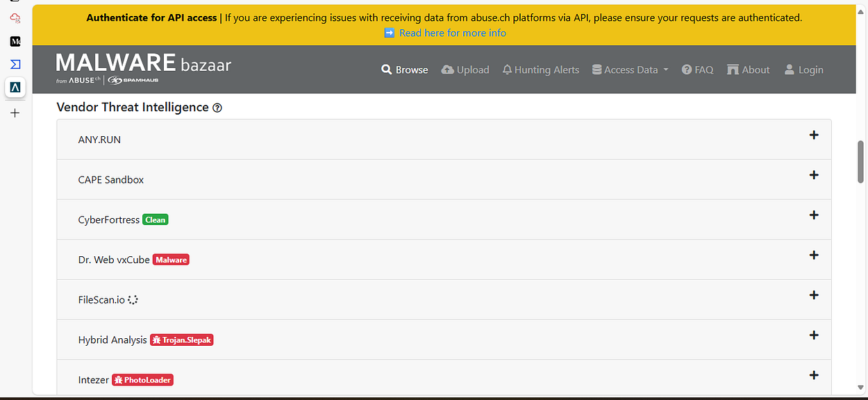Viewport: 868px width, 400px height.
Task: Click the PhotoLoader malware badge
Action: pos(142,380)
